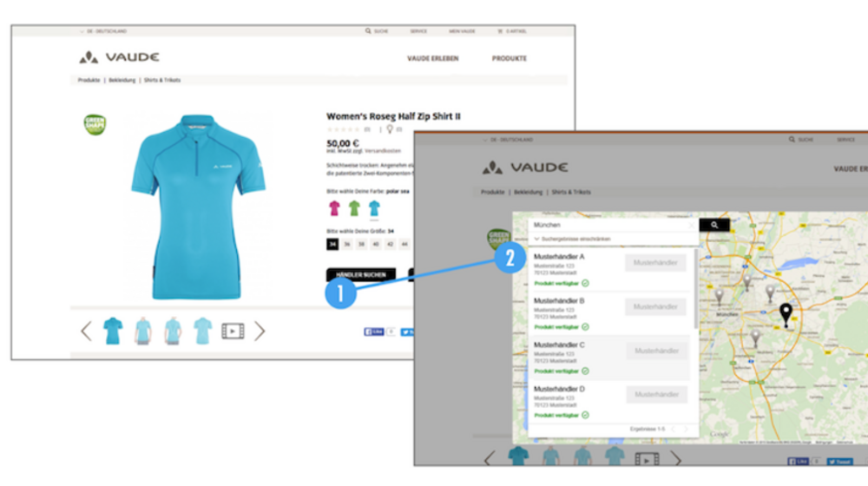868x486 pixels.
Task: Click Musterhändler logo button for dealer B
Action: [x=655, y=306]
